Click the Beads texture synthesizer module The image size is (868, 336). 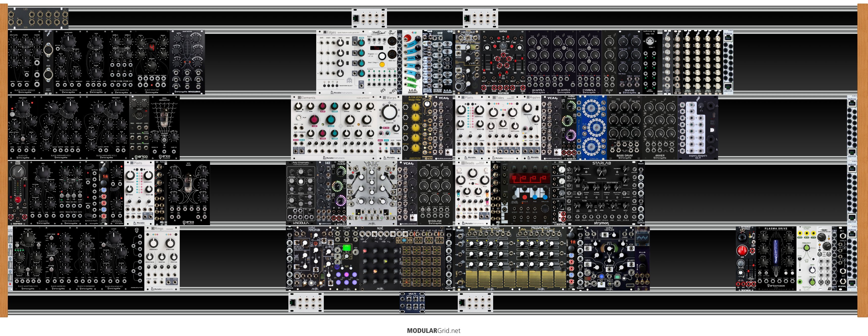click(x=473, y=193)
